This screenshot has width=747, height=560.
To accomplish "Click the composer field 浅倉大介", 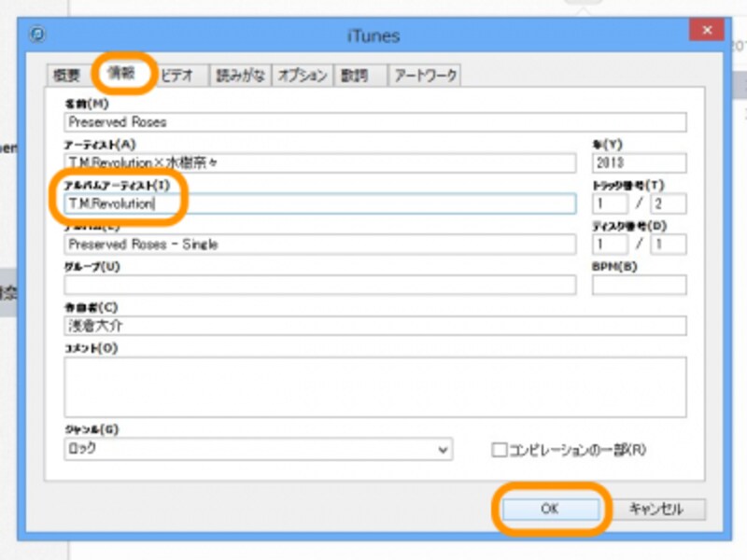I will 375,326.
